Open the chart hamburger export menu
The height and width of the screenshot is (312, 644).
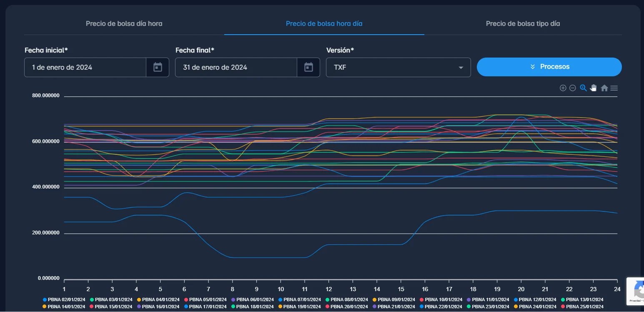tap(614, 88)
